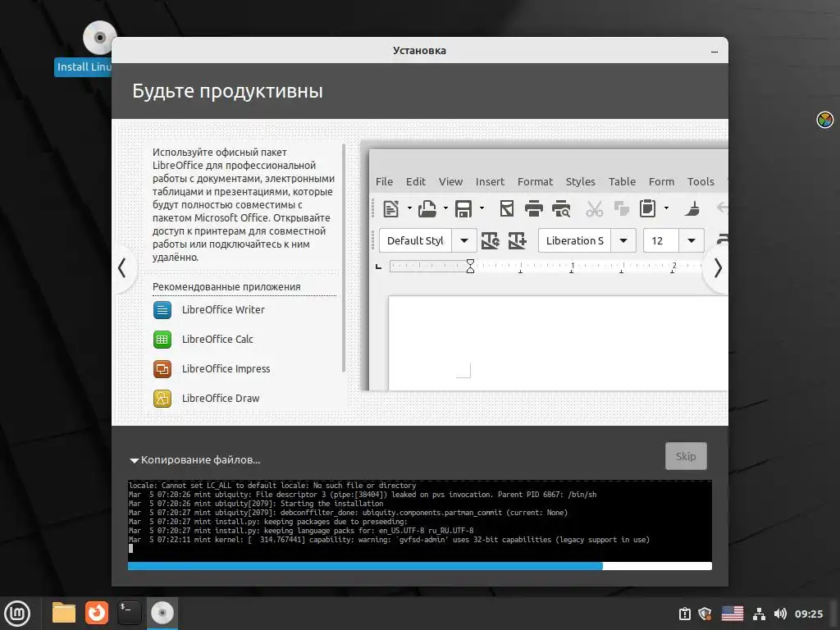Viewport: 840px width, 630px height.
Task: Launch Firefox from the taskbar
Action: [97, 613]
